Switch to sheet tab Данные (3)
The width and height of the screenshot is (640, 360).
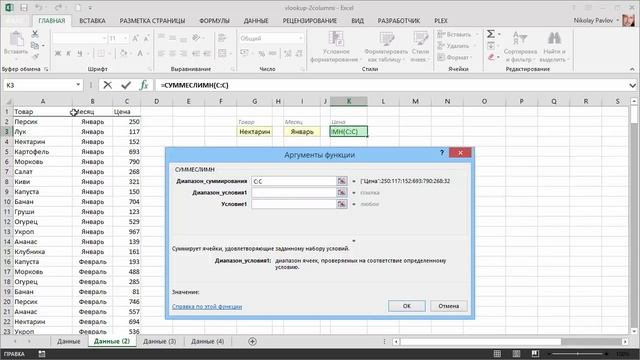pyautogui.click(x=160, y=341)
